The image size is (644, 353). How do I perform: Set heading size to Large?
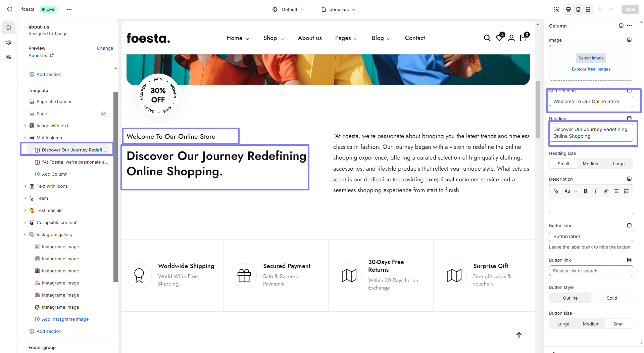(x=618, y=164)
